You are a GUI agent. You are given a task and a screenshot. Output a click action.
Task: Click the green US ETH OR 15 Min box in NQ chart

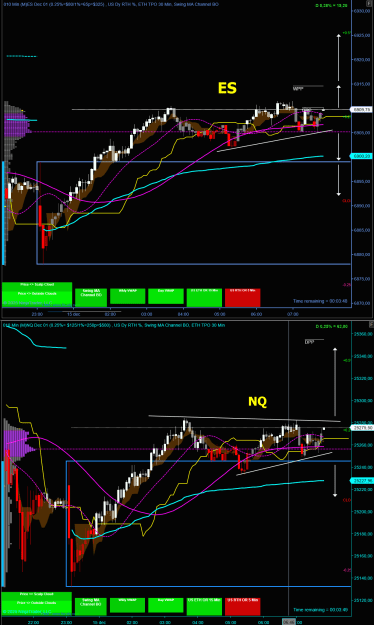click(204, 606)
